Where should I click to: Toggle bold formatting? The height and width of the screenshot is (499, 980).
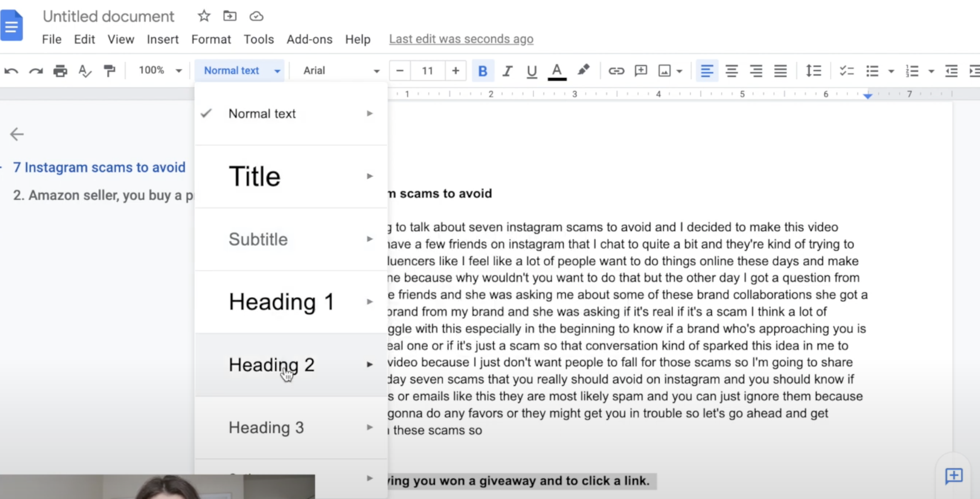coord(483,71)
